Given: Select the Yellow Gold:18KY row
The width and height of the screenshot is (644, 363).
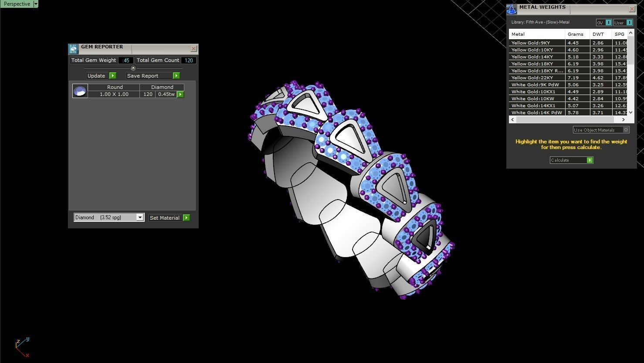Looking at the screenshot, I should [568, 64].
